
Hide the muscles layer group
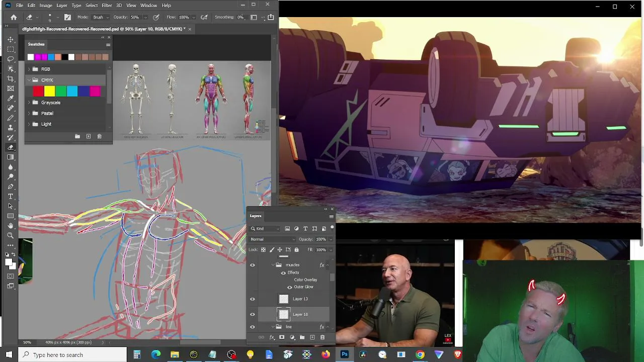pos(253,265)
